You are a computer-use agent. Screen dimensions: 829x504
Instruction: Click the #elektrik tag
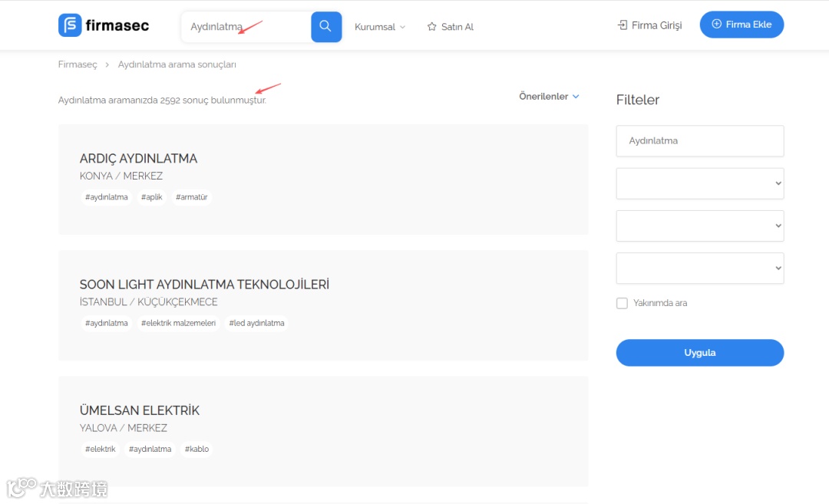[100, 449]
